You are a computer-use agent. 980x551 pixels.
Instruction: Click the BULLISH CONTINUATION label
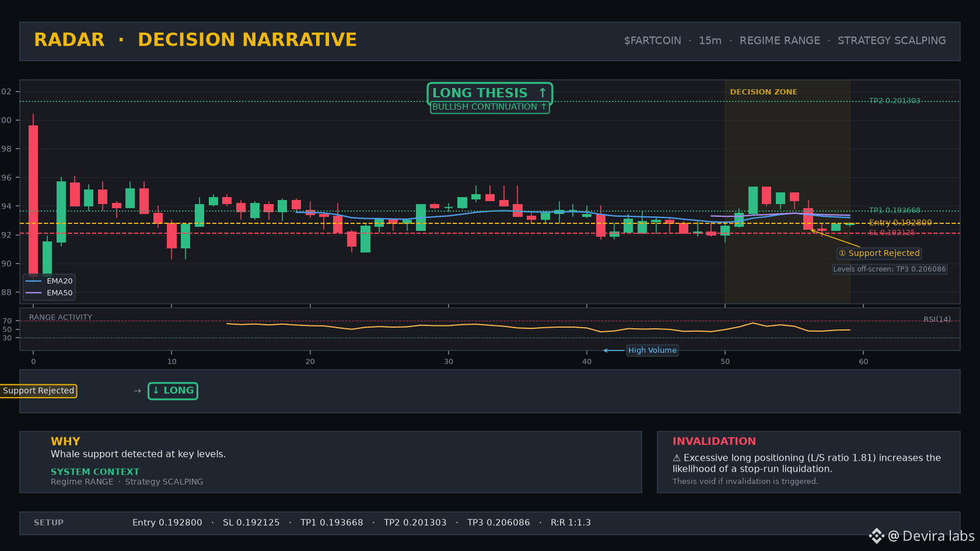click(x=490, y=107)
